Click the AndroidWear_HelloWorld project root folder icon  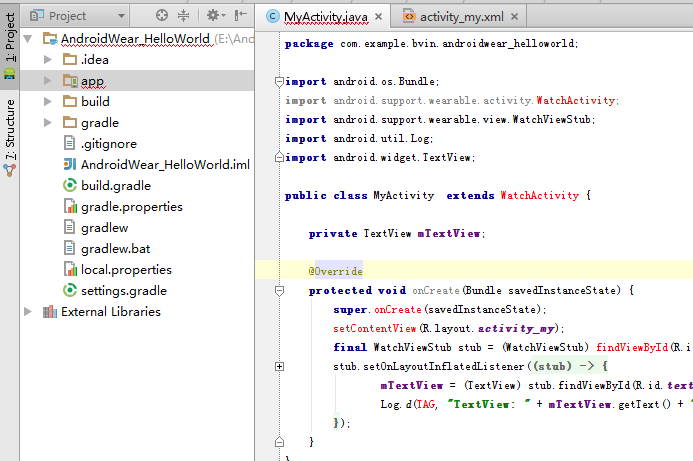click(x=50, y=39)
